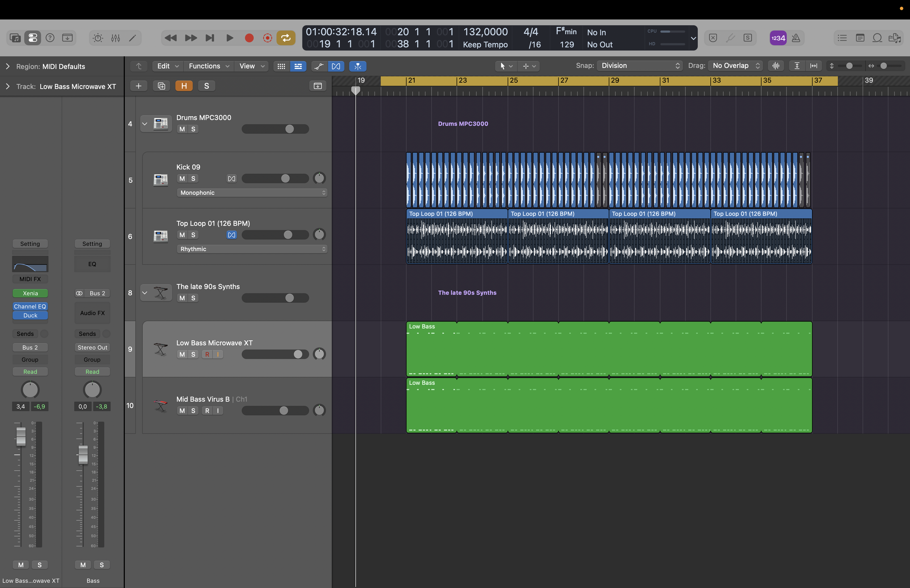Open the Mixer from the toolbar

[x=115, y=38]
